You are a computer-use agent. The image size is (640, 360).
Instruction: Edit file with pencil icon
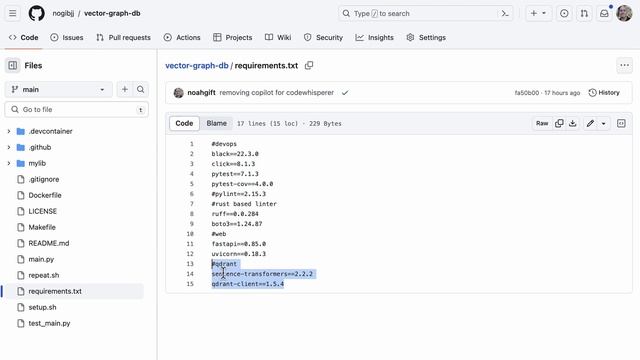[590, 123]
